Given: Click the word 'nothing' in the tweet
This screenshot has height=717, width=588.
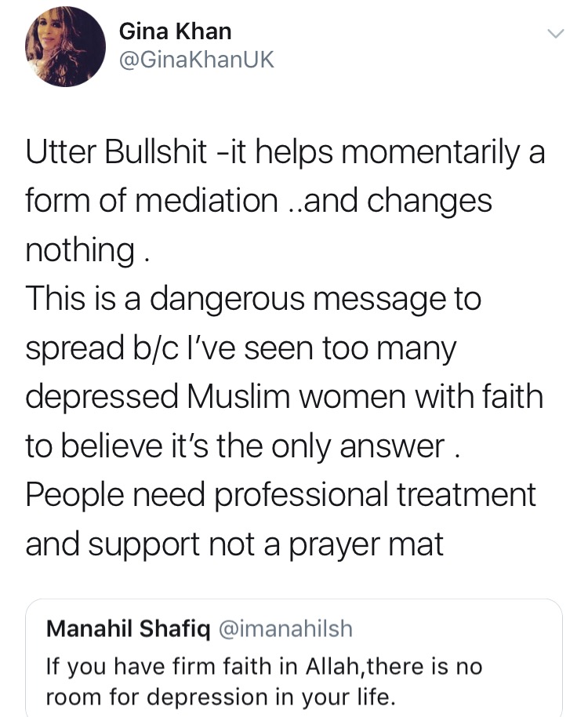Looking at the screenshot, I should pyautogui.click(x=80, y=250).
